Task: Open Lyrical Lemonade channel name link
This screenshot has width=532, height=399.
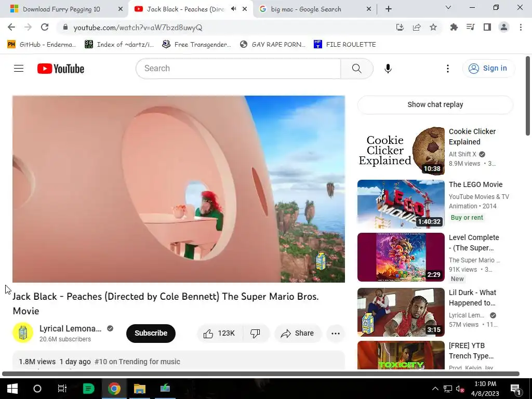Action: [70, 328]
